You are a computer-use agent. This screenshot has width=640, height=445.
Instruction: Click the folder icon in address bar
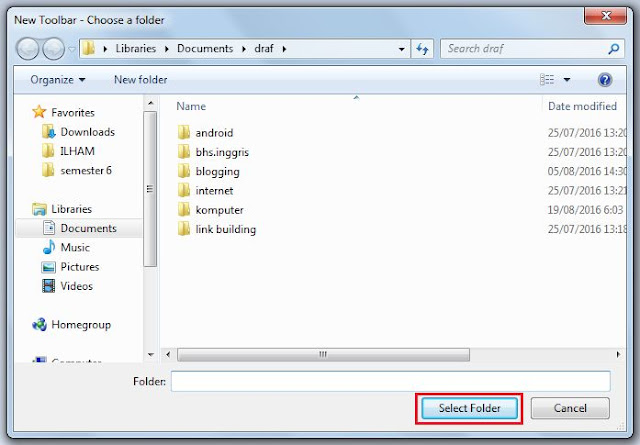pos(88,49)
